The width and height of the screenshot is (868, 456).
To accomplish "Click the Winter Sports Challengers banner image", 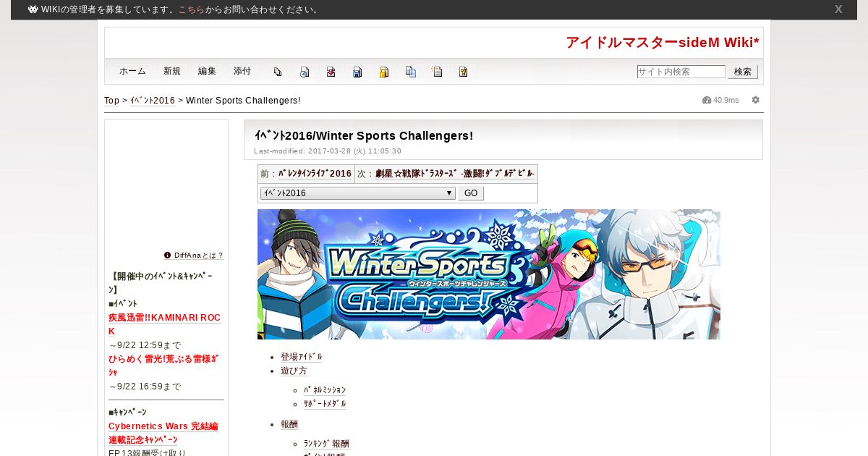I will click(x=489, y=274).
